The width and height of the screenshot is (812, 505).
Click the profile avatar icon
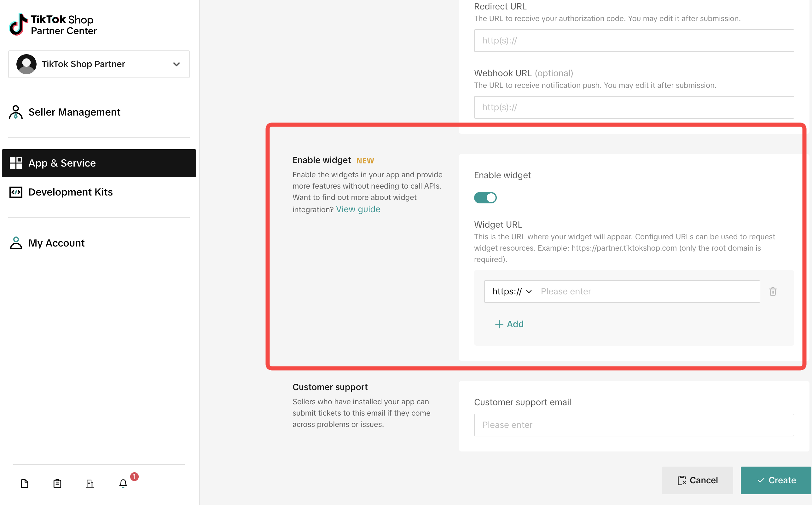(x=26, y=64)
